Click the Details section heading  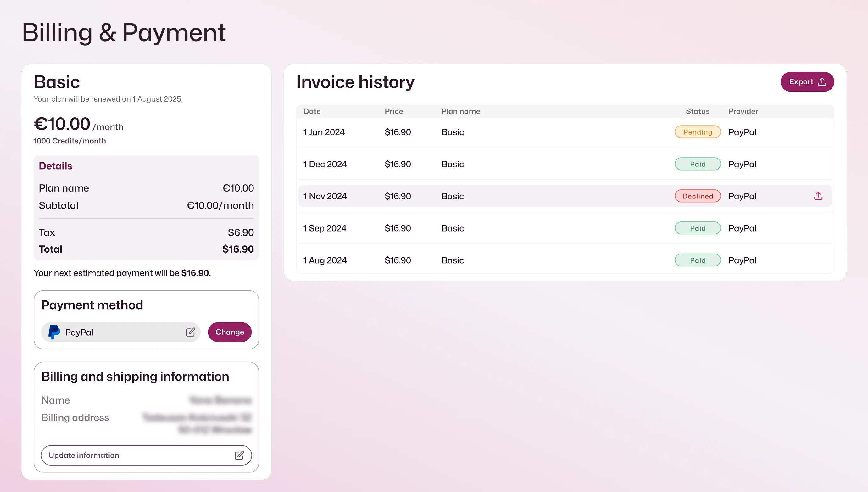click(55, 166)
